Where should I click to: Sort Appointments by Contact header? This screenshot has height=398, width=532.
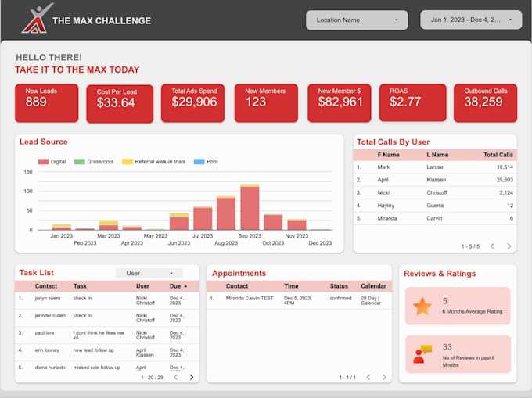click(x=237, y=286)
